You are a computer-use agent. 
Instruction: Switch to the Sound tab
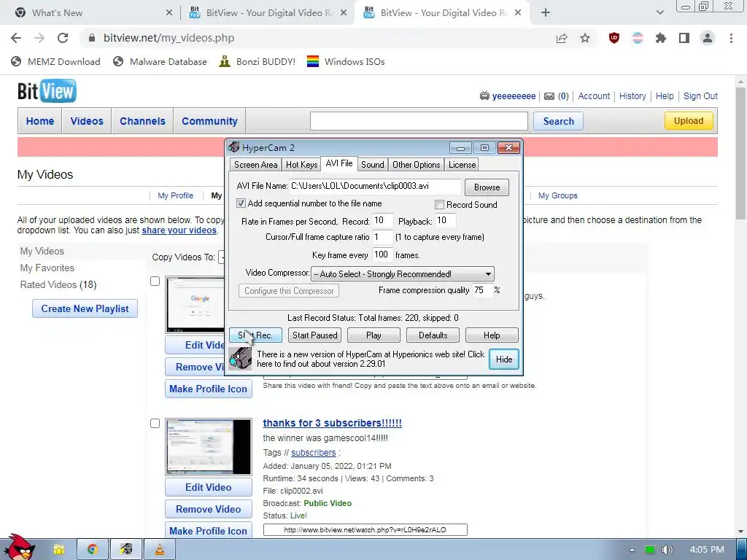click(x=372, y=165)
